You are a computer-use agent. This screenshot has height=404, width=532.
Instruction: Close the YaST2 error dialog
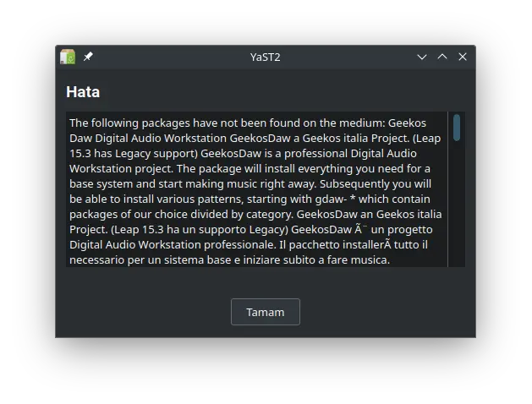463,57
